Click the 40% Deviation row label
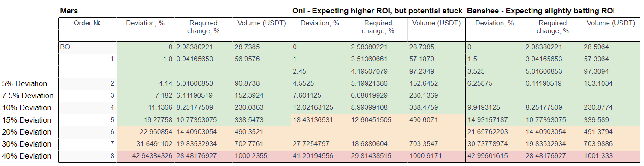Screen dimensions: 644x166 tap(27, 156)
